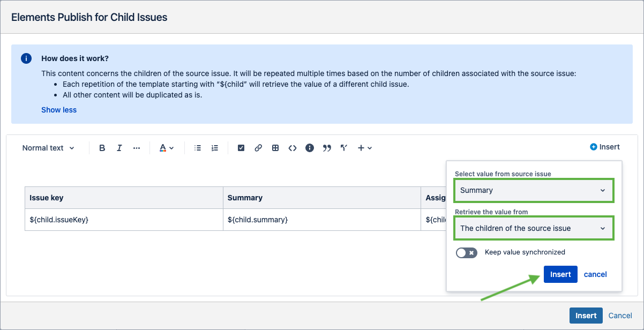
Task: Expand the Summary source value dropdown
Action: pyautogui.click(x=533, y=190)
